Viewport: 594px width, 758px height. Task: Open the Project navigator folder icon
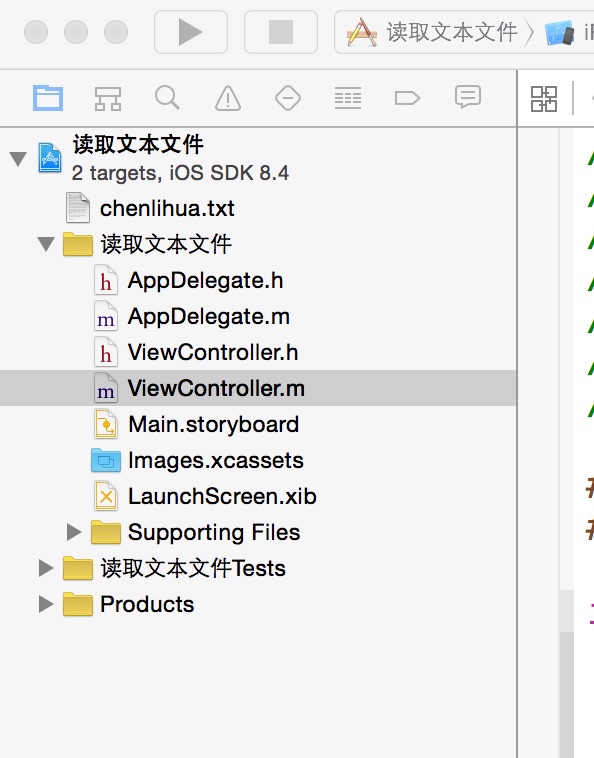(x=48, y=98)
